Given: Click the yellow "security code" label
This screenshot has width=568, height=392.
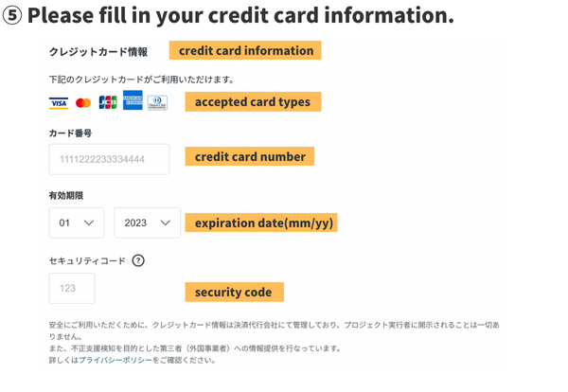Looking at the screenshot, I should [x=233, y=292].
